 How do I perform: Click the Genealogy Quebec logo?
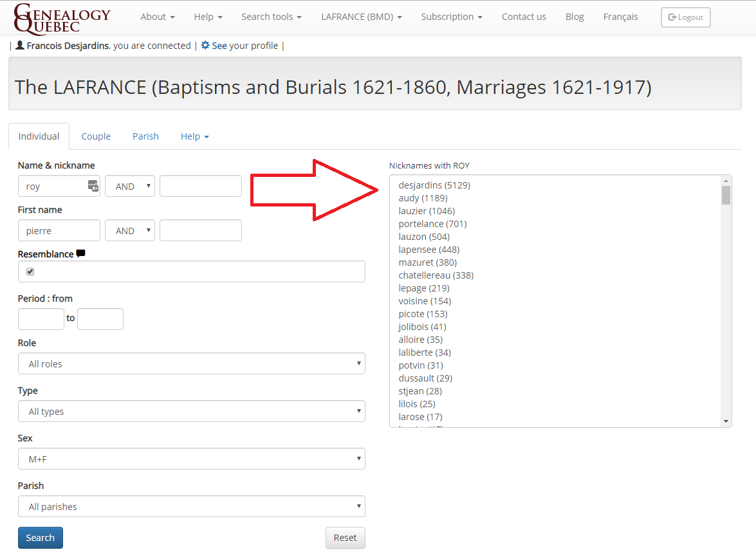(62, 18)
